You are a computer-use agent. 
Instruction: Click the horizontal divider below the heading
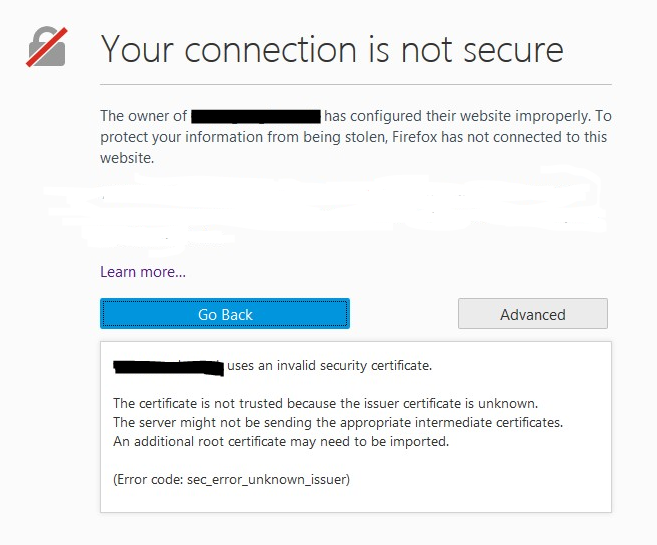356,84
